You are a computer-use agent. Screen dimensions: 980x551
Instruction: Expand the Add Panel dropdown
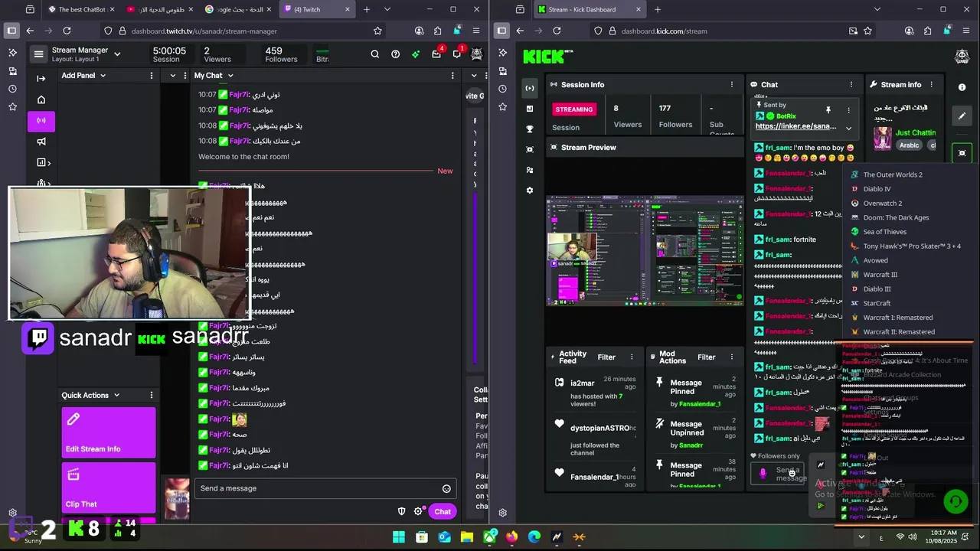coord(103,76)
